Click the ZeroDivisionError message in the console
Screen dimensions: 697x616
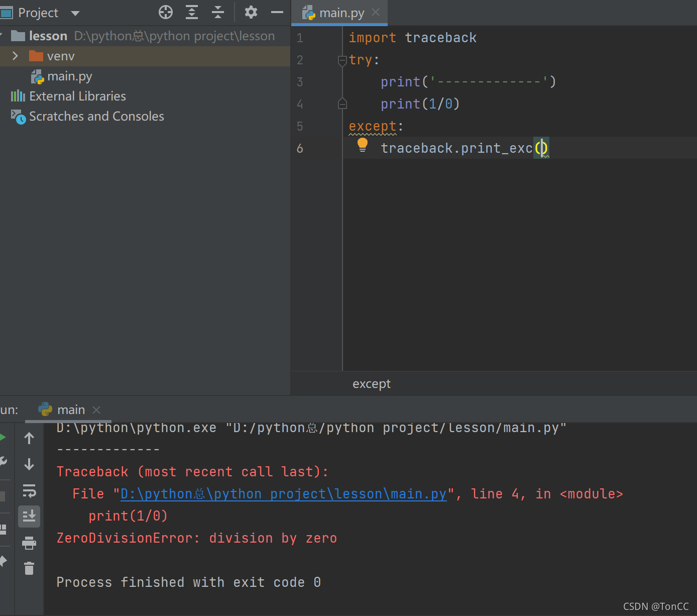click(x=197, y=538)
